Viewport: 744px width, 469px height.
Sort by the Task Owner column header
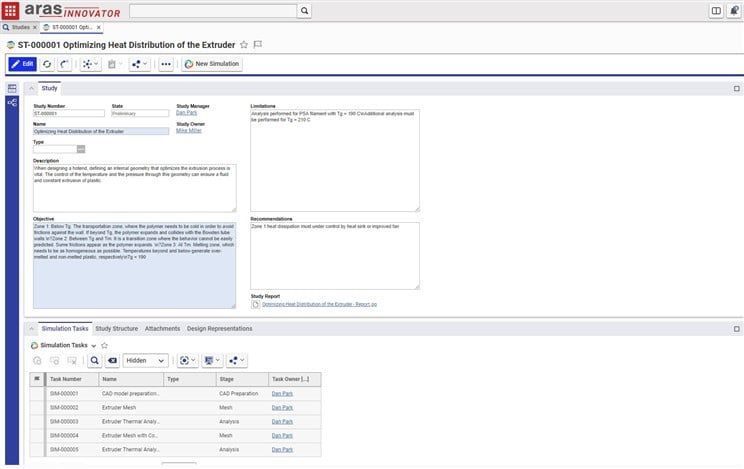(294, 379)
